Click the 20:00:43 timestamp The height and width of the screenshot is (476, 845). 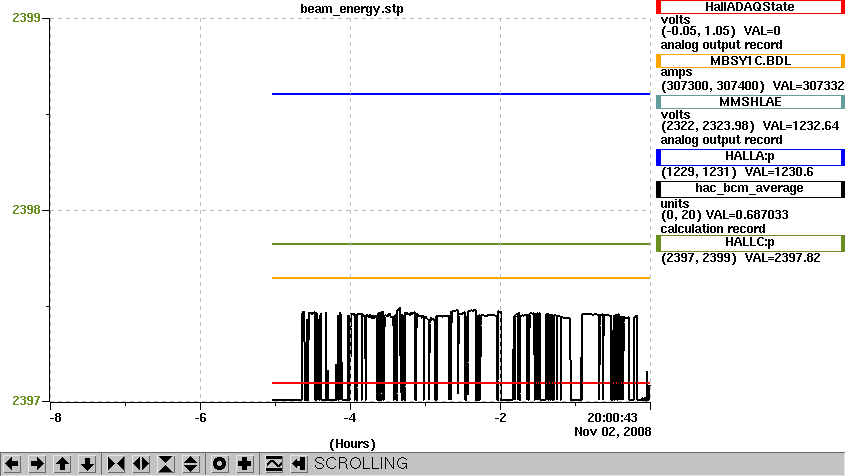(612, 418)
